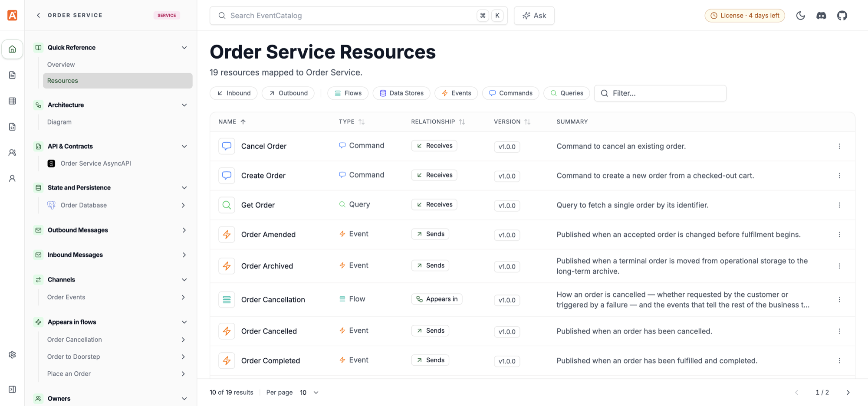Toggle the Flows filter chip

click(348, 93)
